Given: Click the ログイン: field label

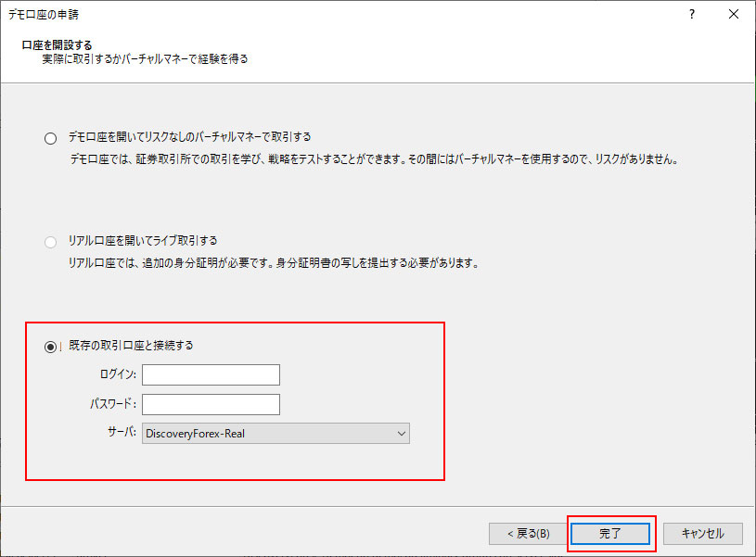Looking at the screenshot, I should [118, 374].
